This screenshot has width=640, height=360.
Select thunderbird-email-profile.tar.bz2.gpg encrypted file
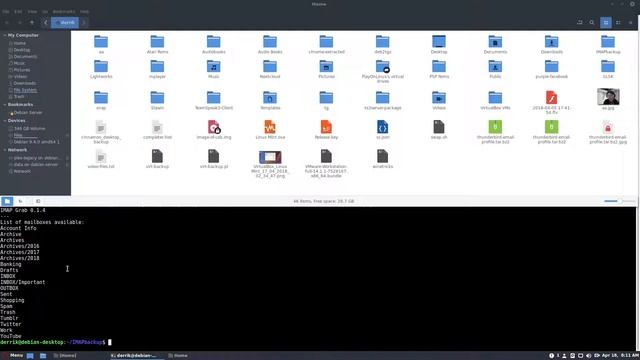point(608,132)
